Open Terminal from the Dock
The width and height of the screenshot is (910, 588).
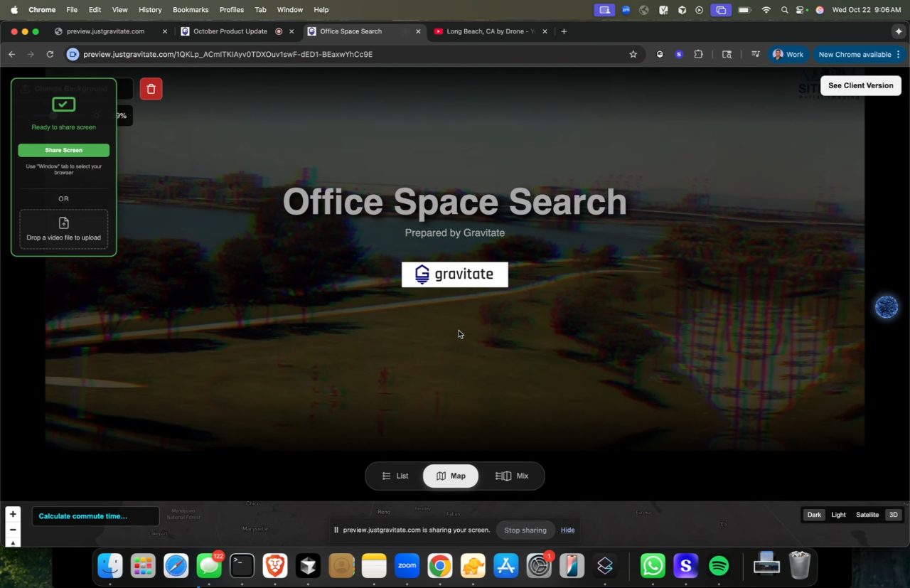tap(242, 566)
